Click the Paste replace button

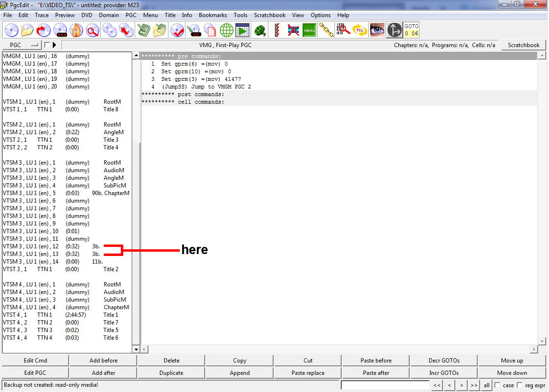308,373
